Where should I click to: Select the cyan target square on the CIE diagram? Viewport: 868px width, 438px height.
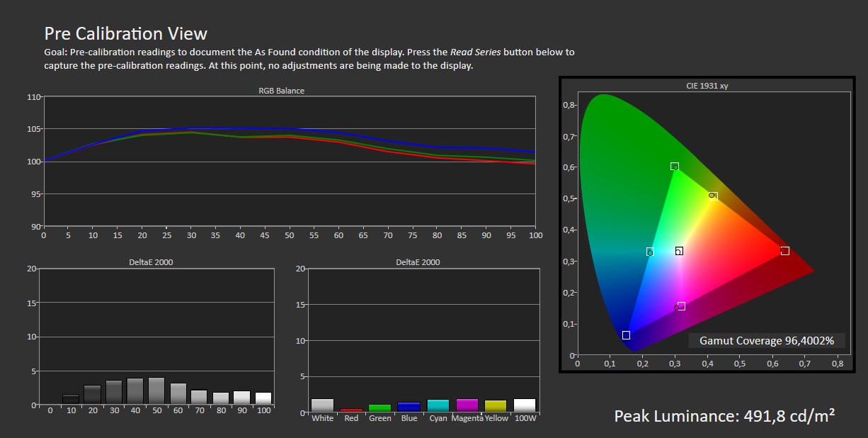point(650,252)
